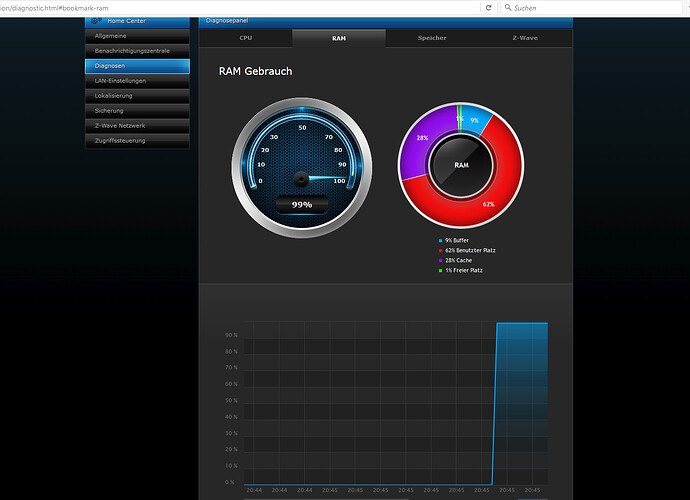Click the blue Buffer legend marker

439,241
